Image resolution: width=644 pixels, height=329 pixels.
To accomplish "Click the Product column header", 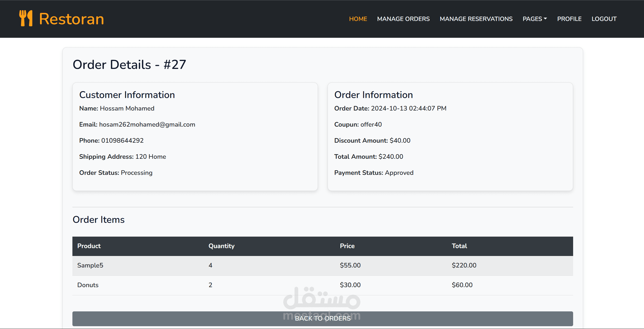I will 89,246.
